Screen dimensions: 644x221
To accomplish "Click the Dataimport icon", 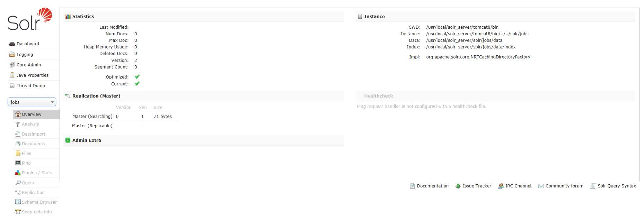I will click(18, 134).
